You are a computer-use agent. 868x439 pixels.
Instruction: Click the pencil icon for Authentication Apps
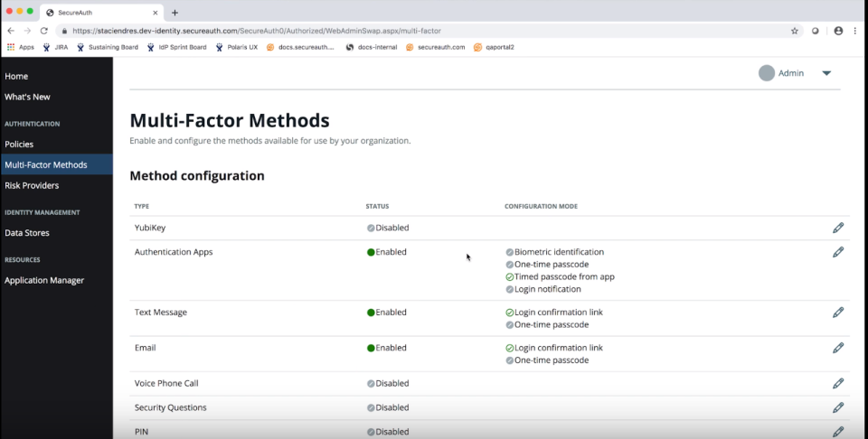click(838, 252)
